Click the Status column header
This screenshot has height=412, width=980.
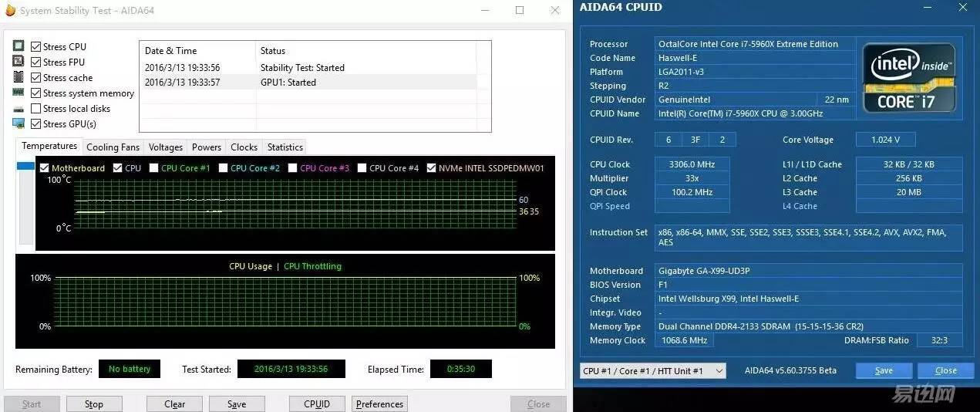coord(366,51)
